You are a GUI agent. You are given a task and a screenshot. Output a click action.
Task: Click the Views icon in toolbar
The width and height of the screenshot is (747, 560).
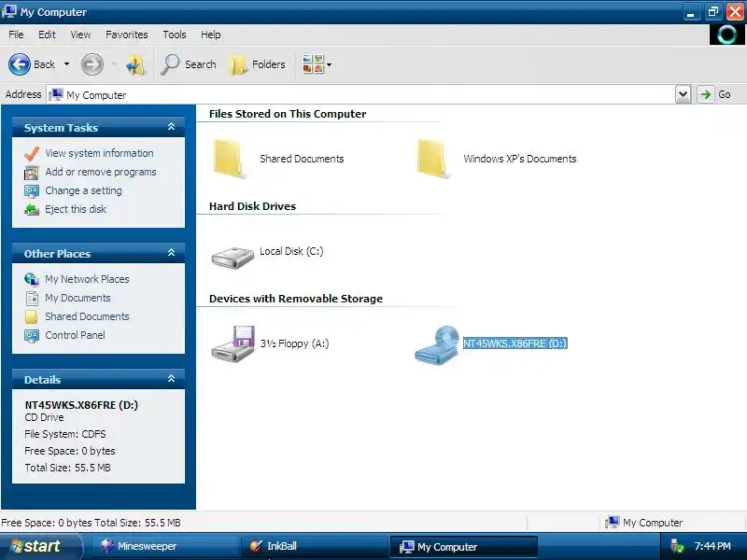[313, 64]
